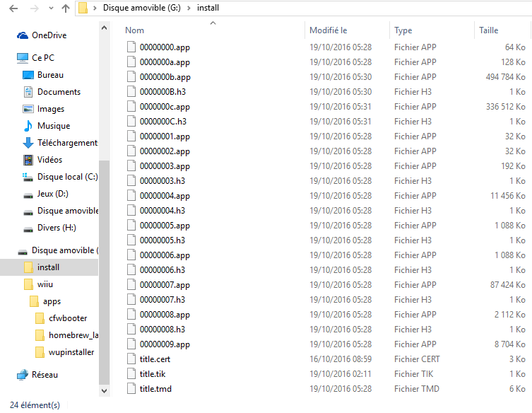The image size is (532, 413).
Task: Select file title.tik
Action: coord(153,374)
